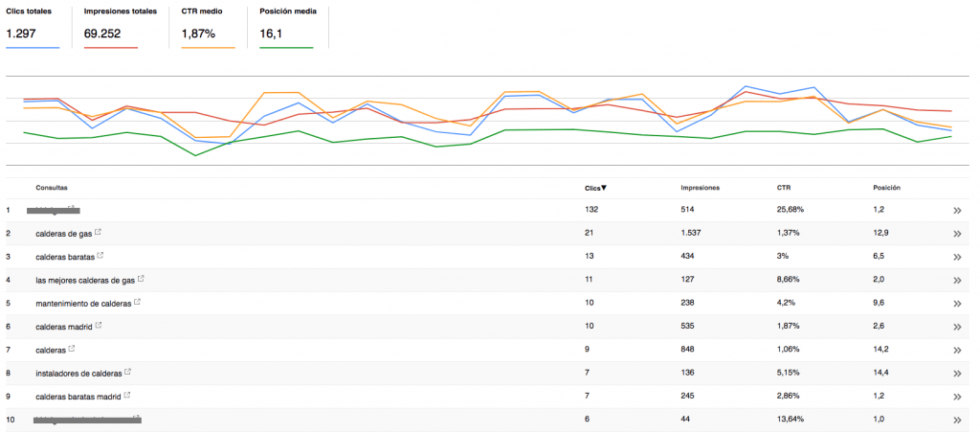Open the 'calderas baratas madrid' query
980x433 pixels.
tap(78, 397)
